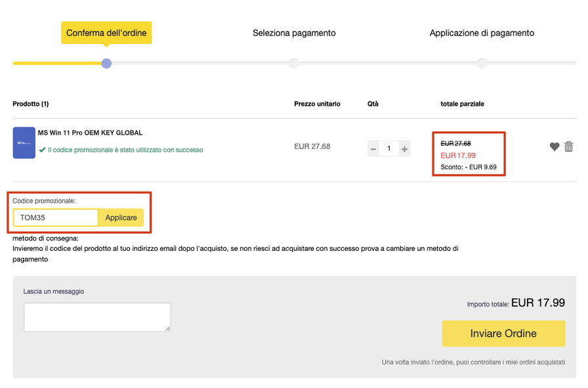Screen dimensions: 588x388
Task: Click the Lascia un messaggio text area
Action: (x=97, y=317)
